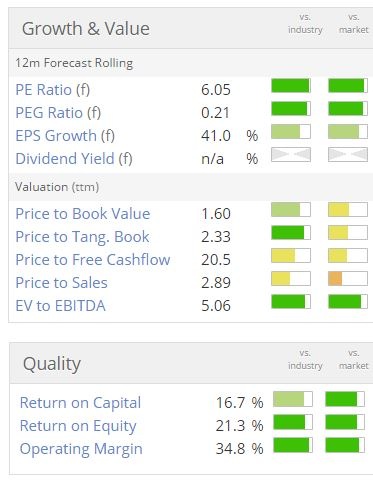The image size is (373, 486).
Task: Open the PE Ratio (f) metric link
Action: [x=53, y=90]
